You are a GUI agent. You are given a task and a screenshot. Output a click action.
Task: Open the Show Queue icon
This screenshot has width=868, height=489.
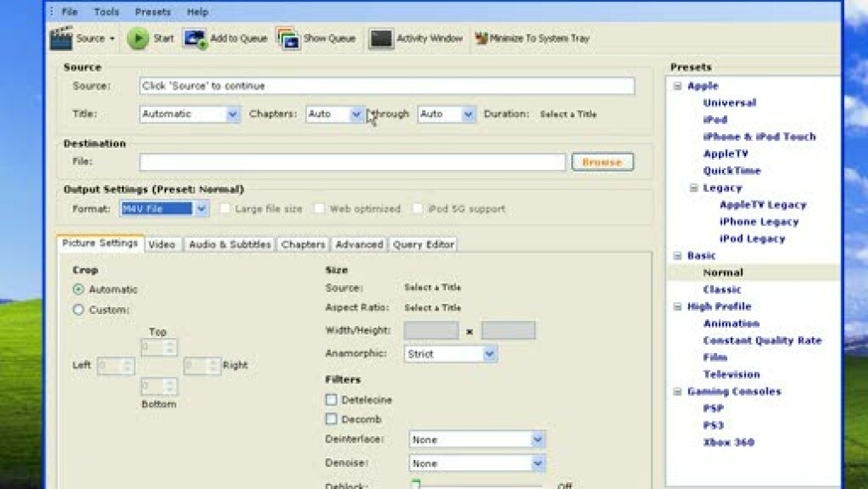[288, 38]
